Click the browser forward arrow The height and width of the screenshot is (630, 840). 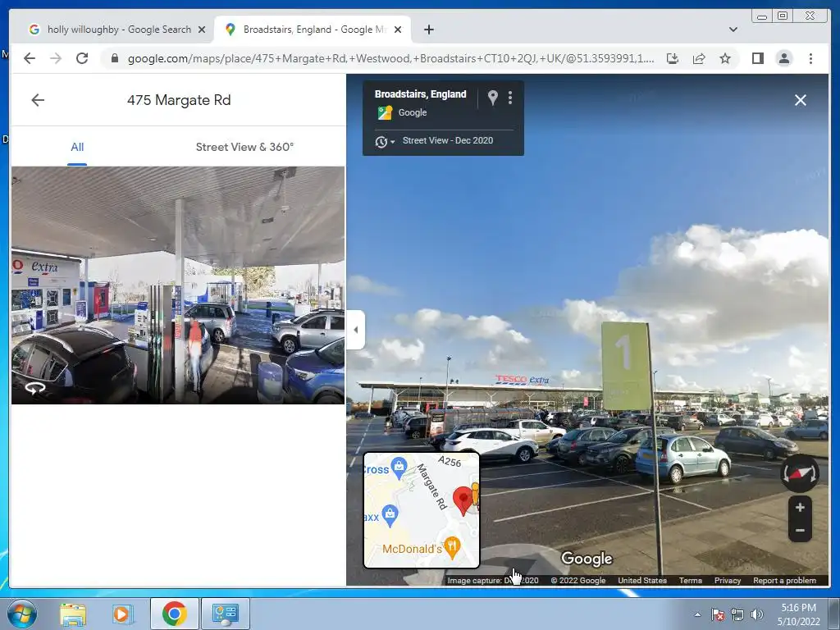(x=56, y=58)
